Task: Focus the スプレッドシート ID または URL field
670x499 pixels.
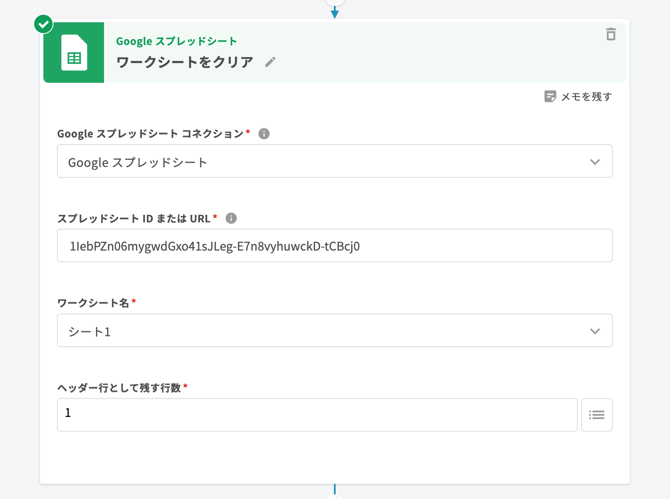Action: pos(334,246)
